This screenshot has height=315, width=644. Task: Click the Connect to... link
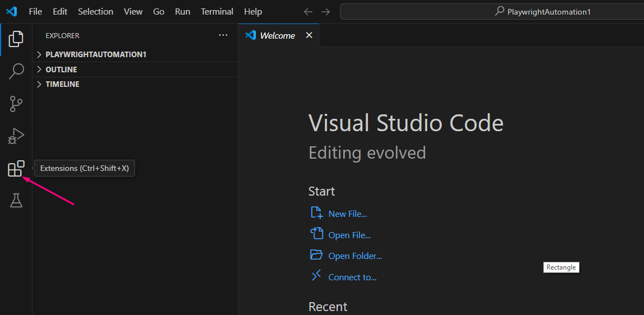(352, 277)
